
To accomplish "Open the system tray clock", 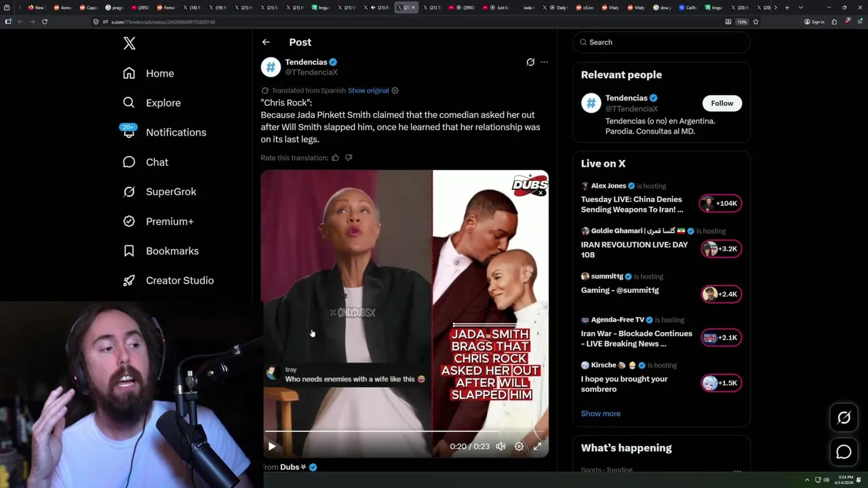I will (846, 480).
